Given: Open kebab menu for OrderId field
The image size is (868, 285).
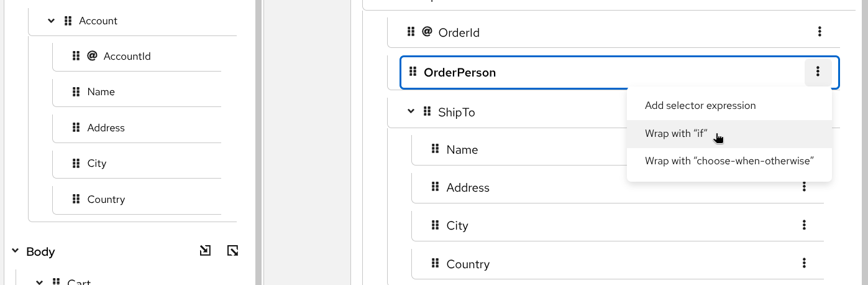Looking at the screenshot, I should [820, 32].
